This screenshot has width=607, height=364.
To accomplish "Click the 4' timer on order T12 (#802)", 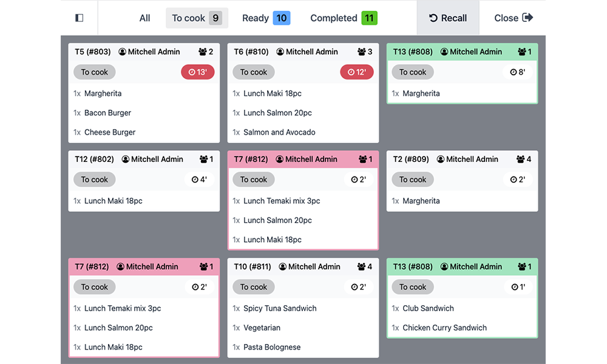I will 199,180.
